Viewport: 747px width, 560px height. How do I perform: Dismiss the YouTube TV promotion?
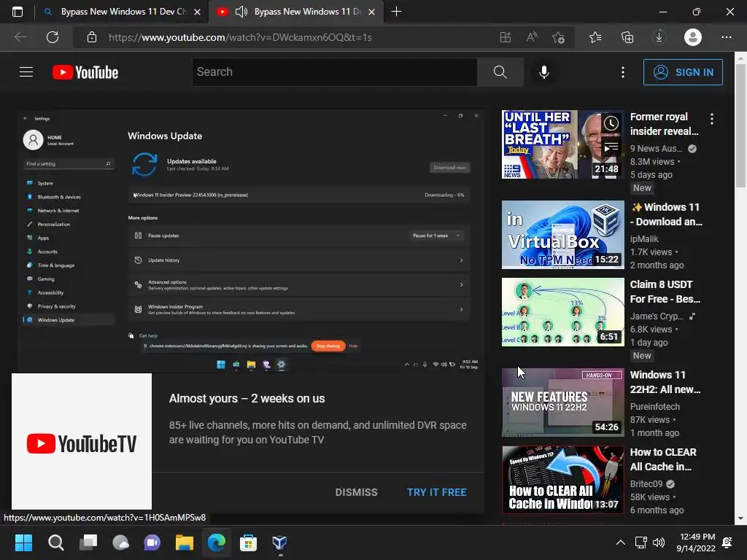point(356,492)
